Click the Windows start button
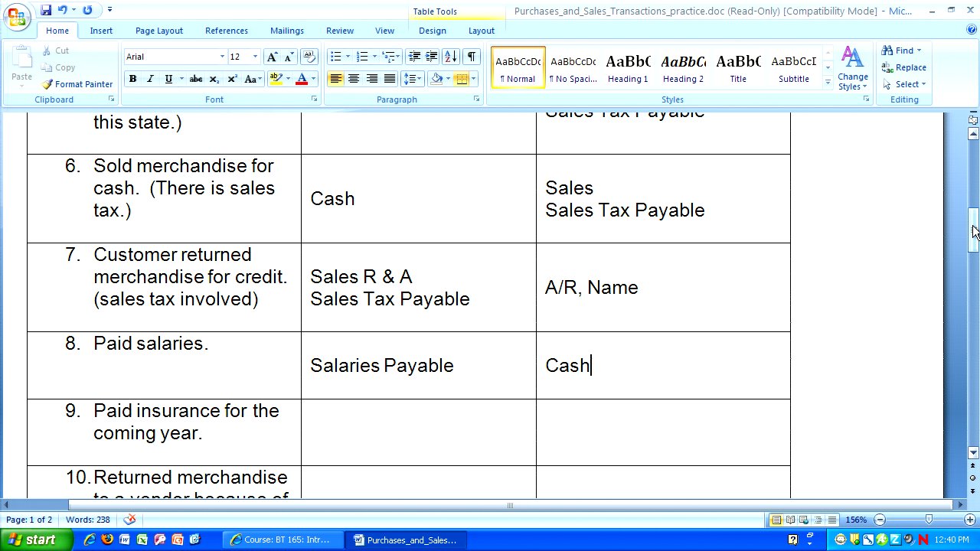 [x=32, y=540]
